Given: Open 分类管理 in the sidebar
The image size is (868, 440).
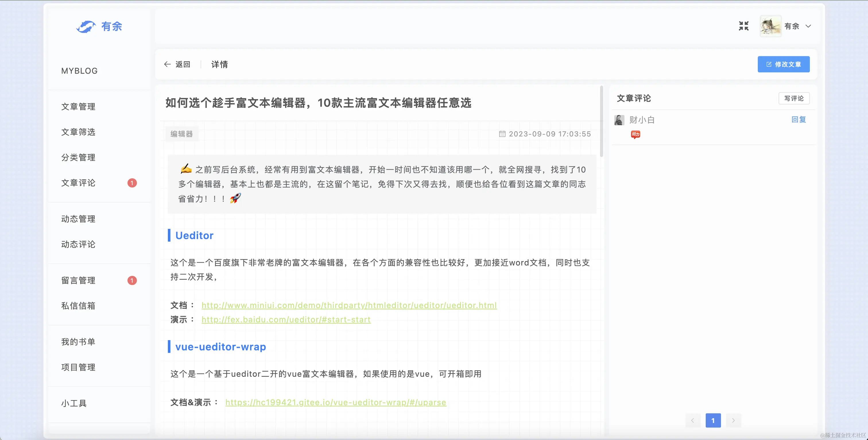Looking at the screenshot, I should click(x=78, y=157).
